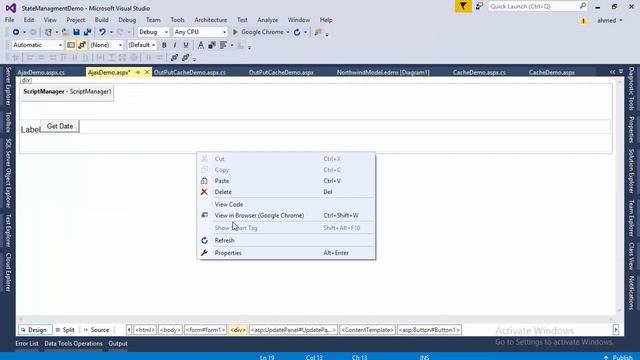640x360 pixels.
Task: Click the Paste clipboard icon in context menu
Action: pos(204,181)
